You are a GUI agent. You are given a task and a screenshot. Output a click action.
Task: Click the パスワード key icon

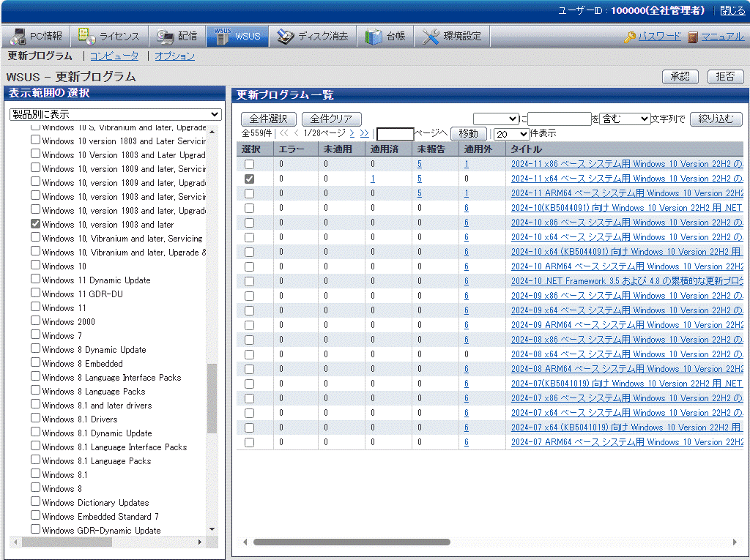[x=630, y=37]
